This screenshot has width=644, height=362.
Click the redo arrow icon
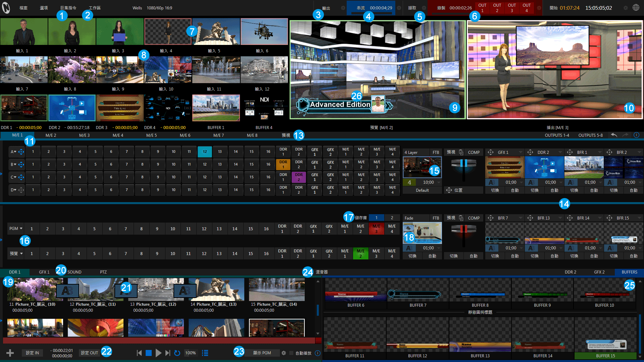(625, 135)
